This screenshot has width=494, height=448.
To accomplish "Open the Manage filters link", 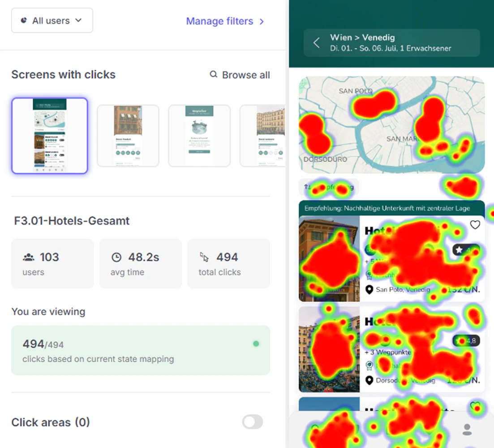I will (x=219, y=22).
